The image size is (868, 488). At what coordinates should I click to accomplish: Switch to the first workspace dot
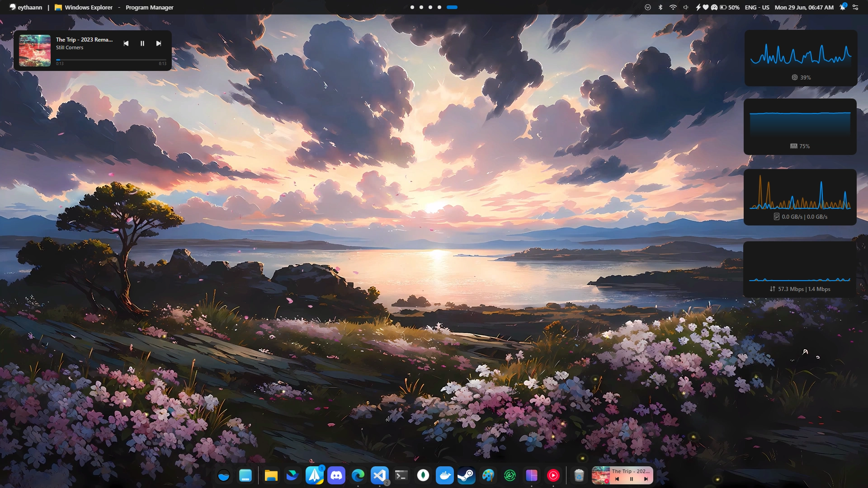(x=412, y=7)
